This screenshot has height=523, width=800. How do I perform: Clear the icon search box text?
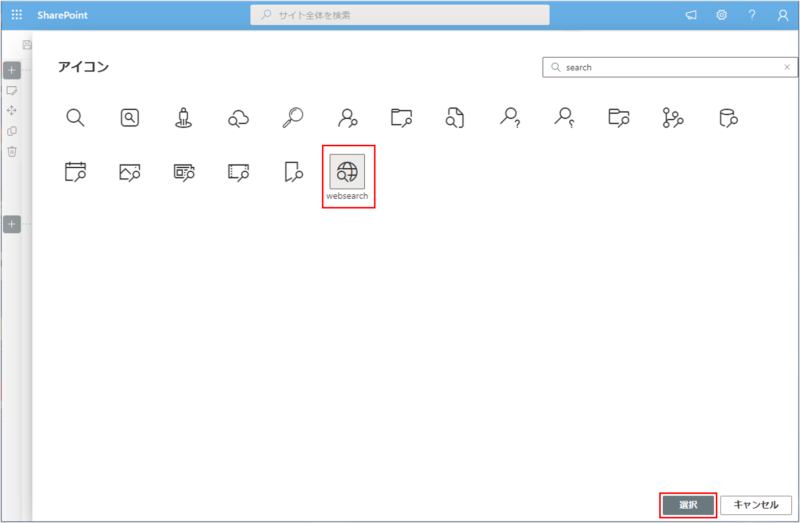[x=786, y=68]
